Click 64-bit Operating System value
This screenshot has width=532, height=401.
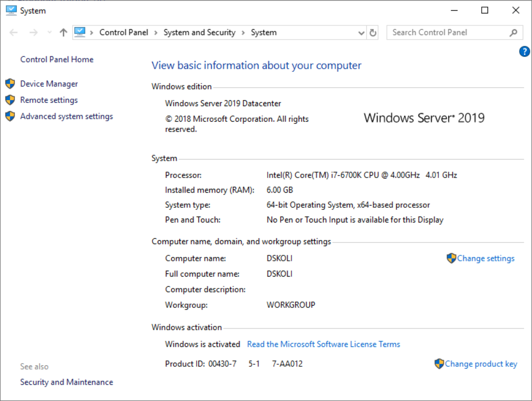point(348,205)
